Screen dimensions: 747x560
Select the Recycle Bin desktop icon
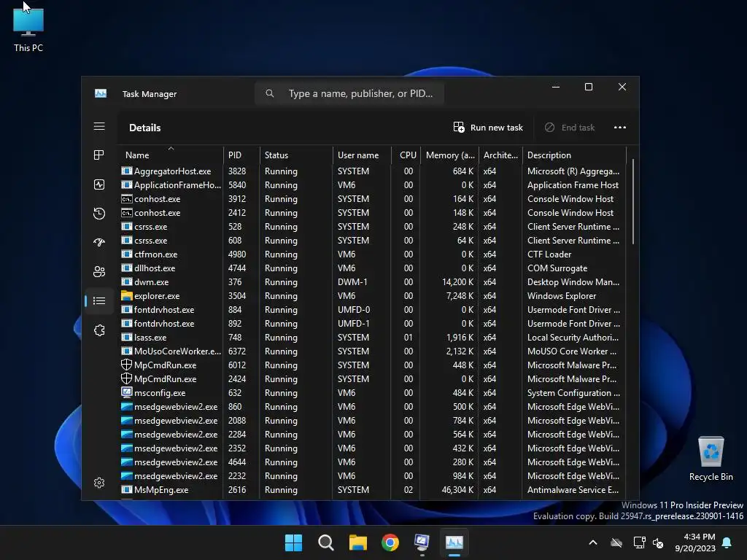pos(711,459)
